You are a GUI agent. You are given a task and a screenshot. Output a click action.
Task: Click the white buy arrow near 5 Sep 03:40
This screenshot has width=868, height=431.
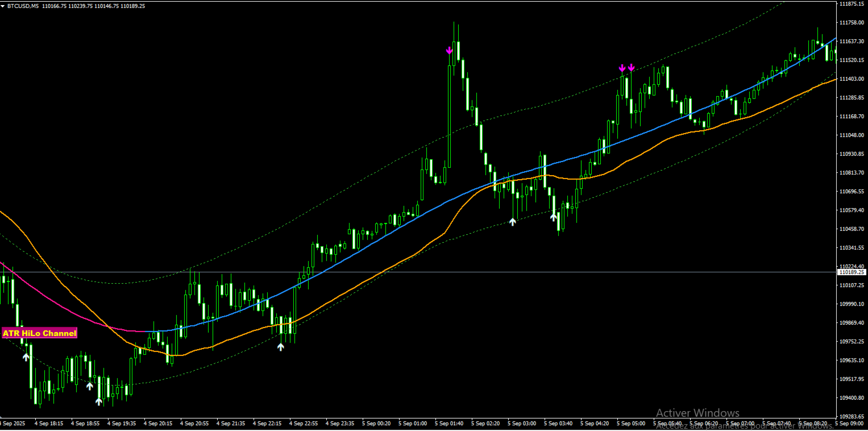click(x=553, y=217)
